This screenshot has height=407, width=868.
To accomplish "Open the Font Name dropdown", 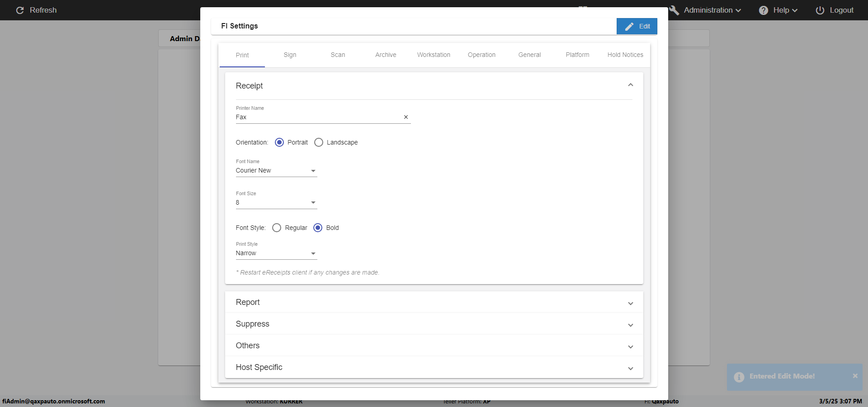I will tap(276, 170).
